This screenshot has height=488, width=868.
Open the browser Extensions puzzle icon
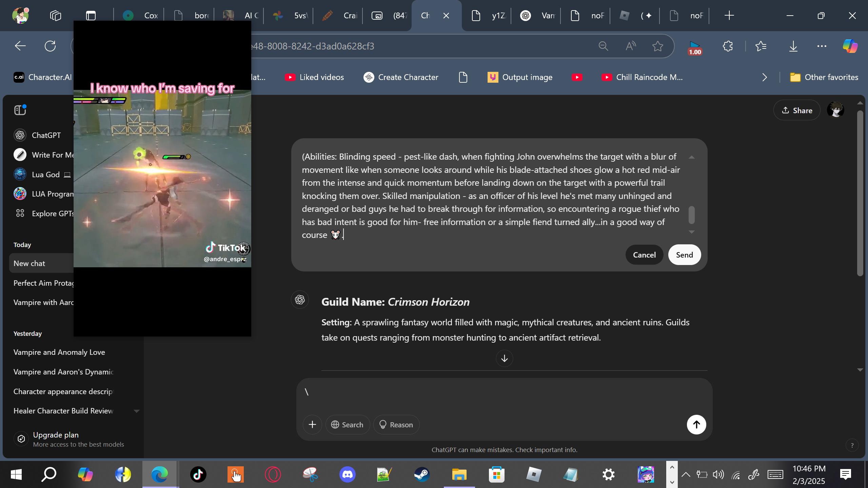pyautogui.click(x=728, y=46)
